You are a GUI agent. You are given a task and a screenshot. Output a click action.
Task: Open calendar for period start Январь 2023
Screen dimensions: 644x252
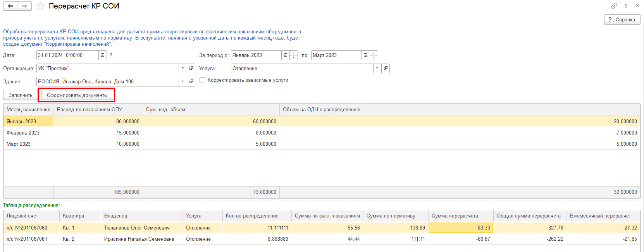point(286,55)
